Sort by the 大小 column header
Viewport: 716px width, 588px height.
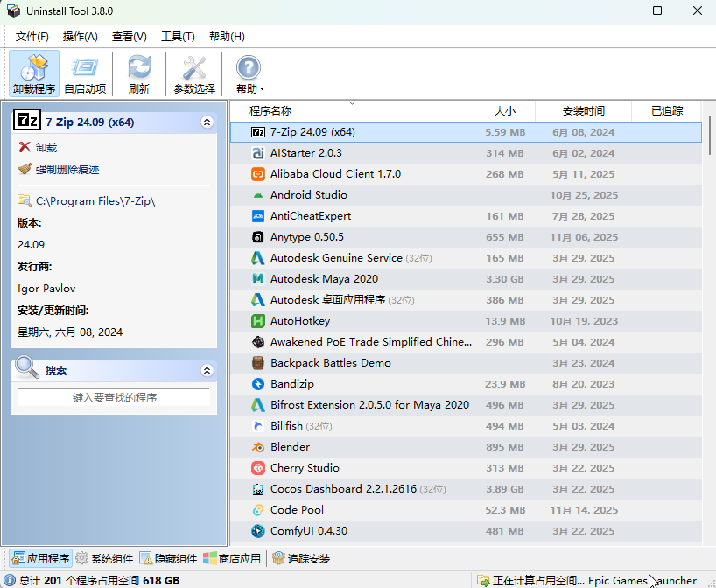504,110
